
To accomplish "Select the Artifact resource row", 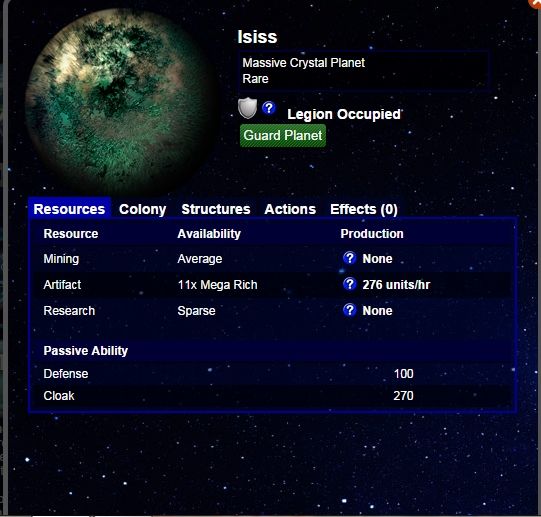I will click(273, 285).
